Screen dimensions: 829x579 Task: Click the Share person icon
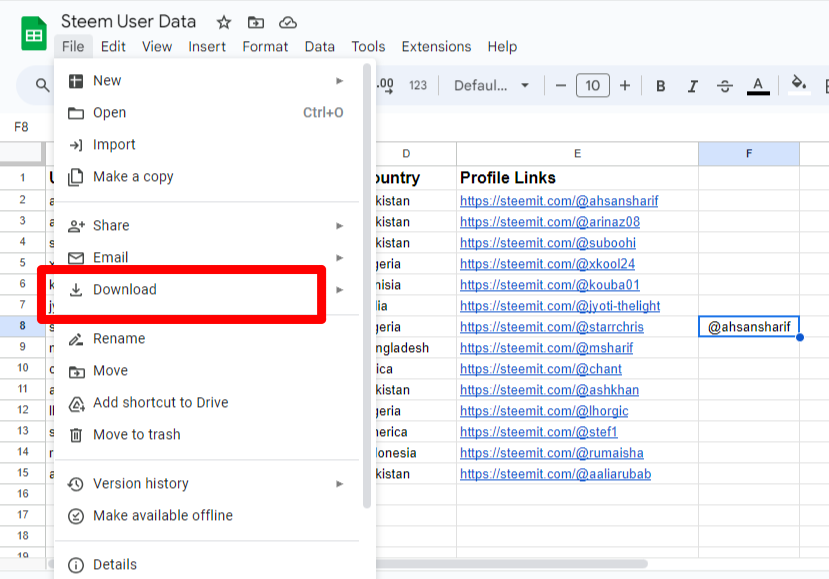(76, 226)
